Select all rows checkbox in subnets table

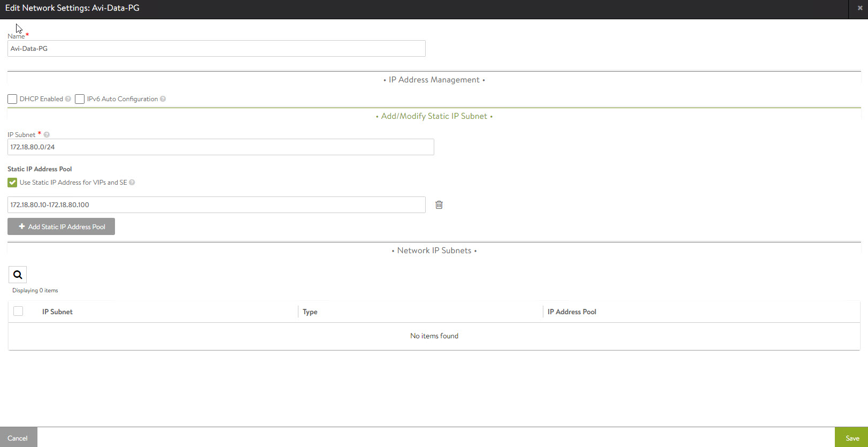click(x=18, y=311)
